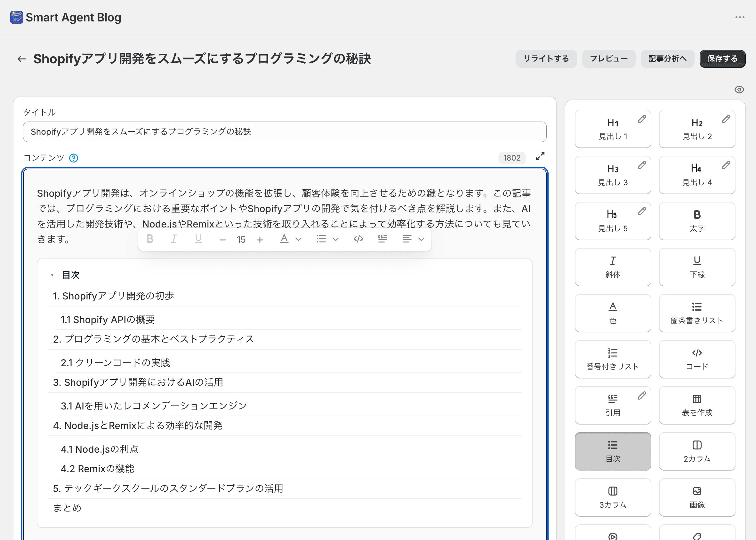Insert code via floating toolbar icon
This screenshot has width=756, height=540.
(x=358, y=239)
